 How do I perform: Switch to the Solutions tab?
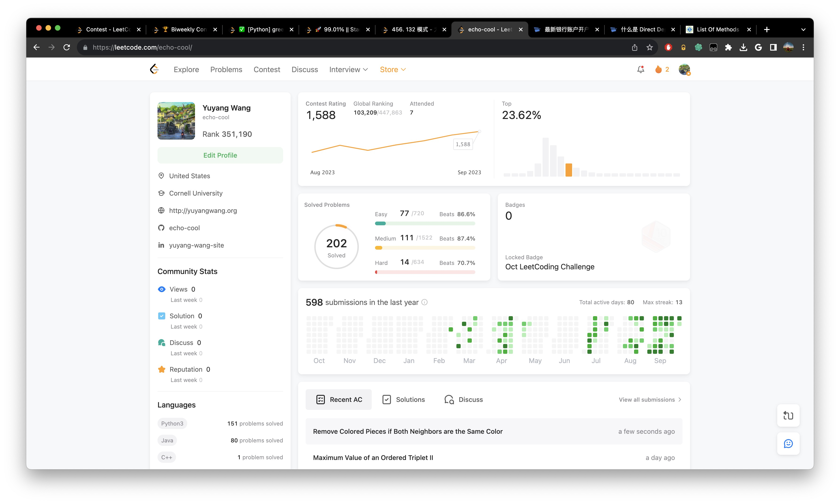404,399
